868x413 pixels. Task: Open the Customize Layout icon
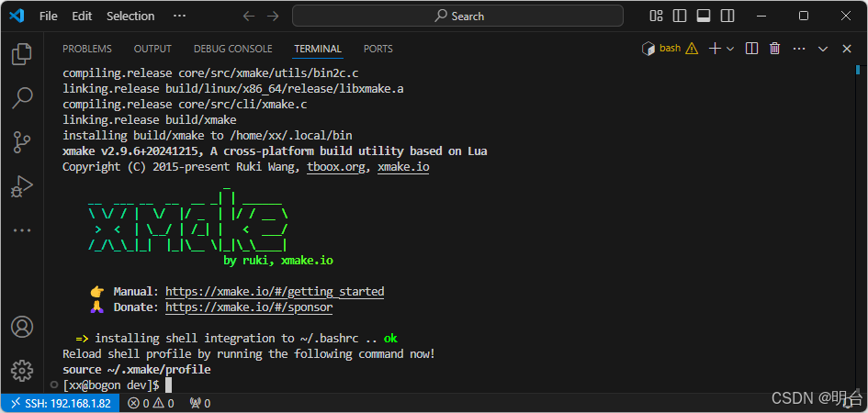click(656, 16)
